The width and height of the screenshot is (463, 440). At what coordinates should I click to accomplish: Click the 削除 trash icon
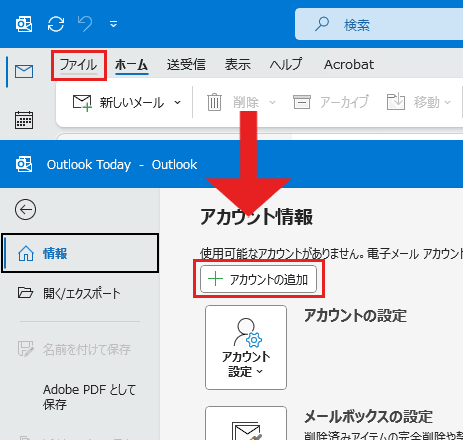214,102
